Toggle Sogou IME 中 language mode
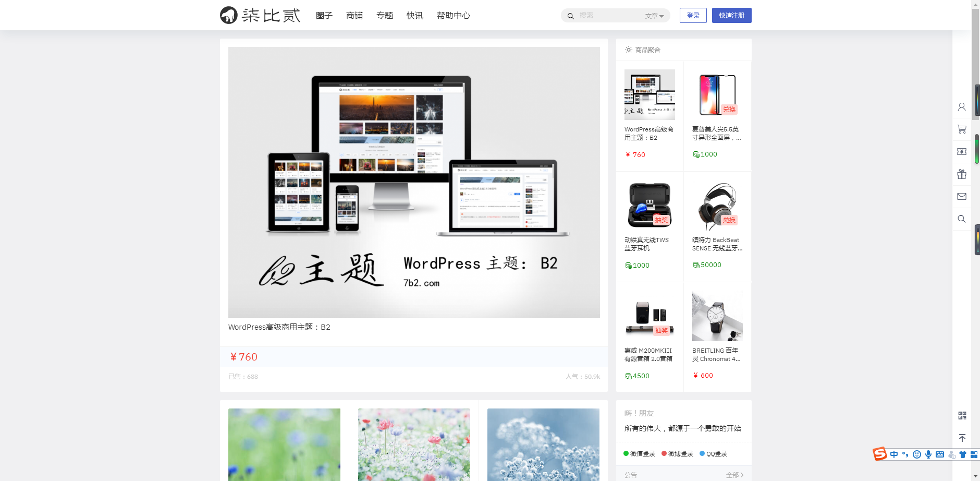Image resolution: width=980 pixels, height=481 pixels. pyautogui.click(x=894, y=454)
